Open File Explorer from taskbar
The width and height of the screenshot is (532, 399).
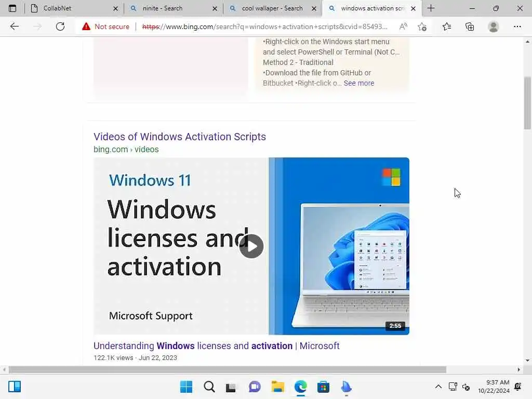[x=277, y=387]
